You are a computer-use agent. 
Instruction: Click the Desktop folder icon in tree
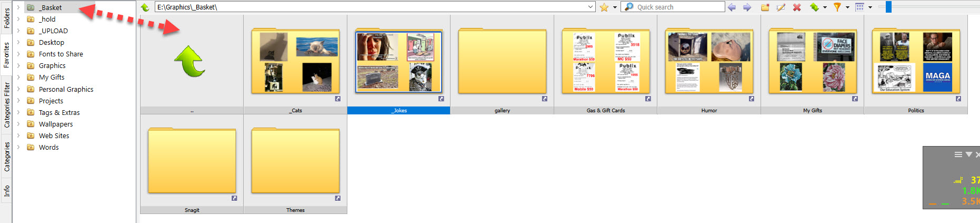[31, 42]
